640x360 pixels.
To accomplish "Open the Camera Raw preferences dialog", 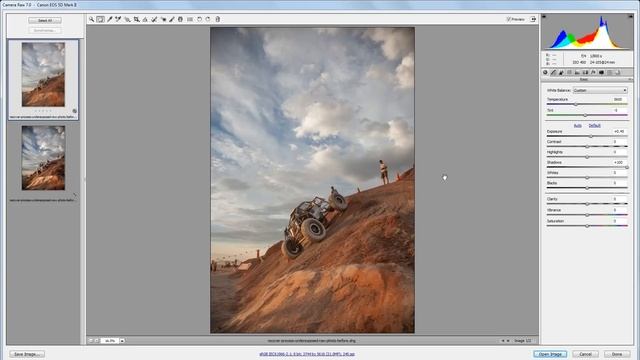I will pyautogui.click(x=190, y=19).
